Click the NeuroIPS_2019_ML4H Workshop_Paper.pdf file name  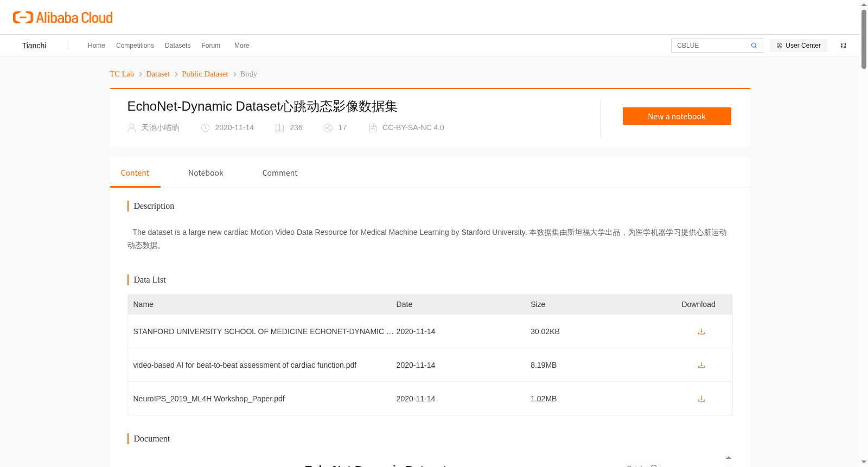pyautogui.click(x=209, y=399)
